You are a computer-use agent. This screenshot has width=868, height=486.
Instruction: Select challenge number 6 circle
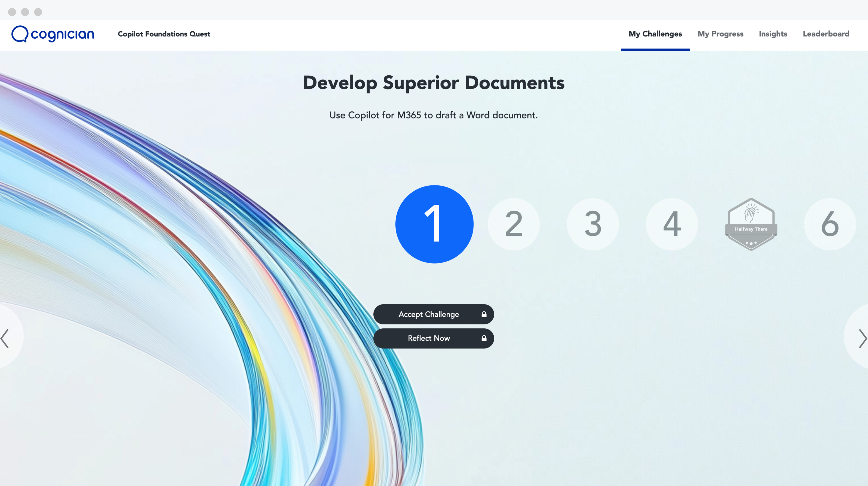[830, 224]
